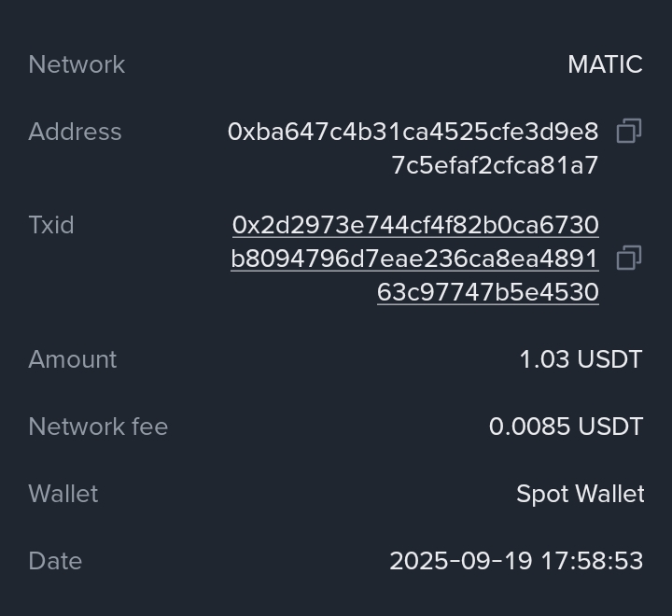
Task: Select the address line beginning 7c5efaf2
Action: pyautogui.click(x=495, y=165)
